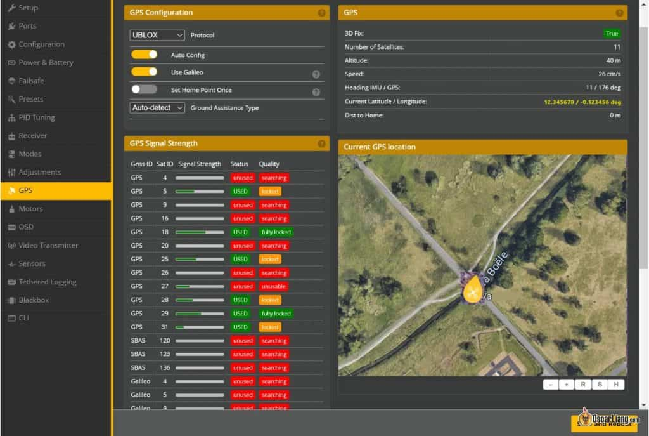Screen dimensions: 649x436
Task: Click help icon beside Set Home Point Once
Action: [x=316, y=92]
